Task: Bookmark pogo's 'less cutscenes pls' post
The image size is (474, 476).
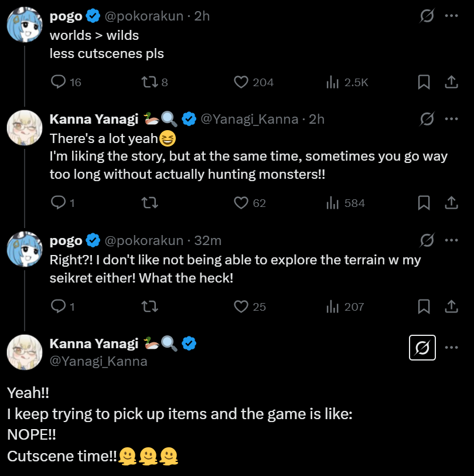Action: click(424, 82)
